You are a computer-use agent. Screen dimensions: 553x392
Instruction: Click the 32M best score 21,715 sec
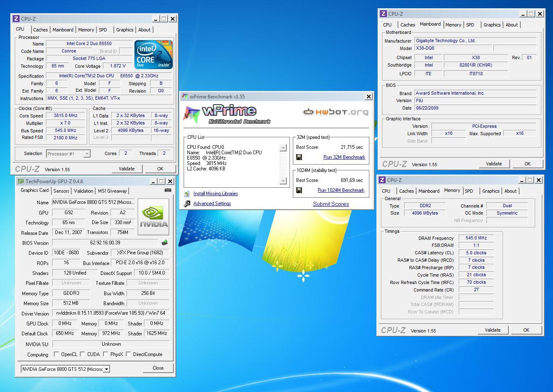pos(352,147)
